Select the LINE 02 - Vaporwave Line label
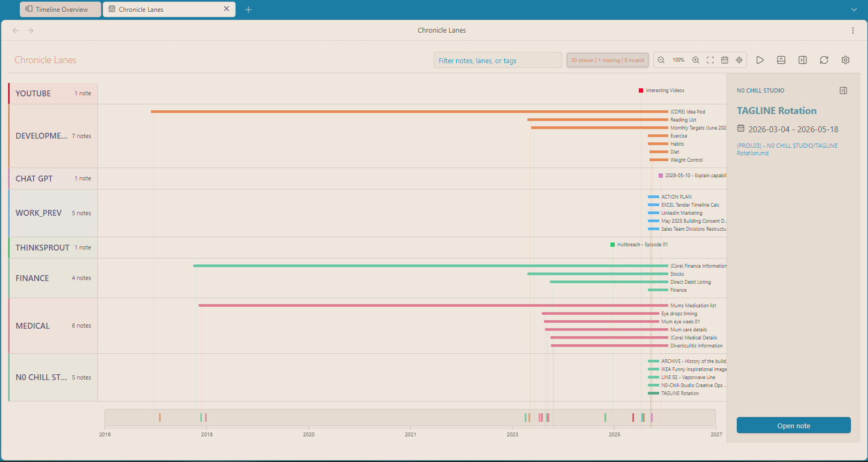Image resolution: width=868 pixels, height=462 pixels. [688, 377]
